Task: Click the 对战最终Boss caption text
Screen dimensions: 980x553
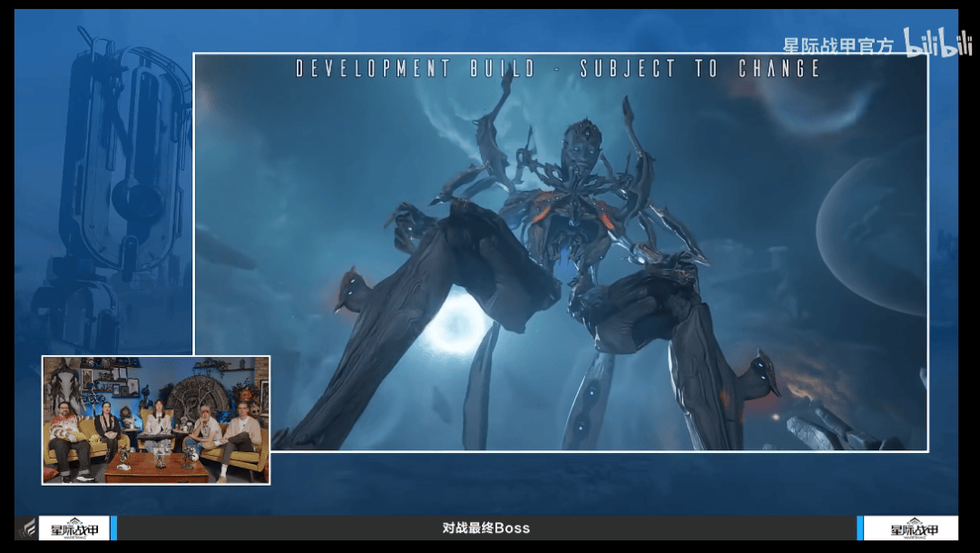Action: pyautogui.click(x=485, y=528)
